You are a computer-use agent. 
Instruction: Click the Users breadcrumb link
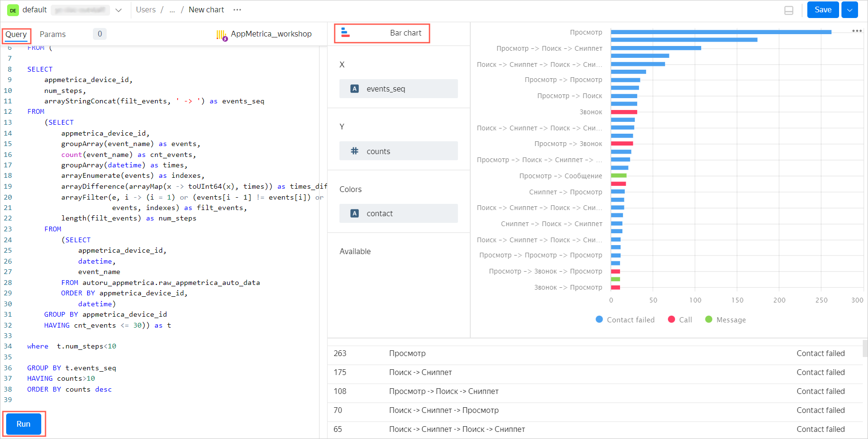146,10
